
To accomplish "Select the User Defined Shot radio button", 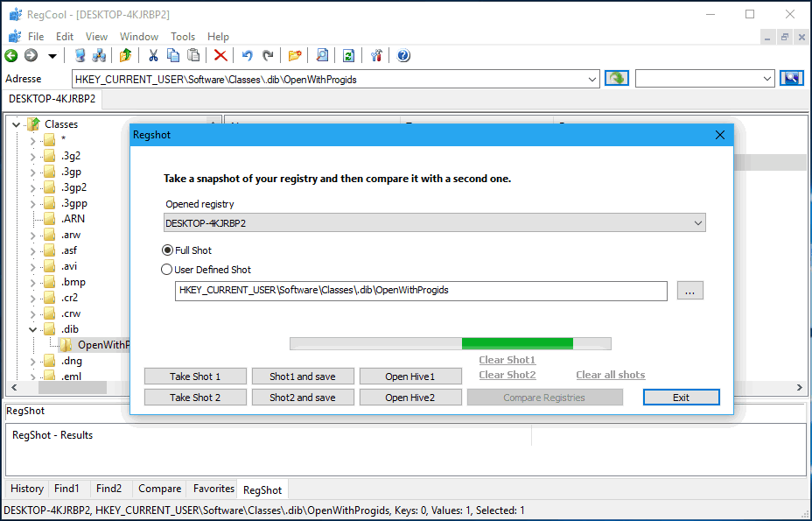I will pos(166,270).
